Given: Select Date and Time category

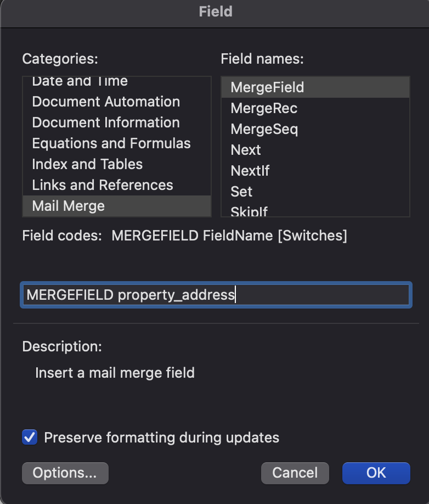Looking at the screenshot, I should pyautogui.click(x=117, y=82).
